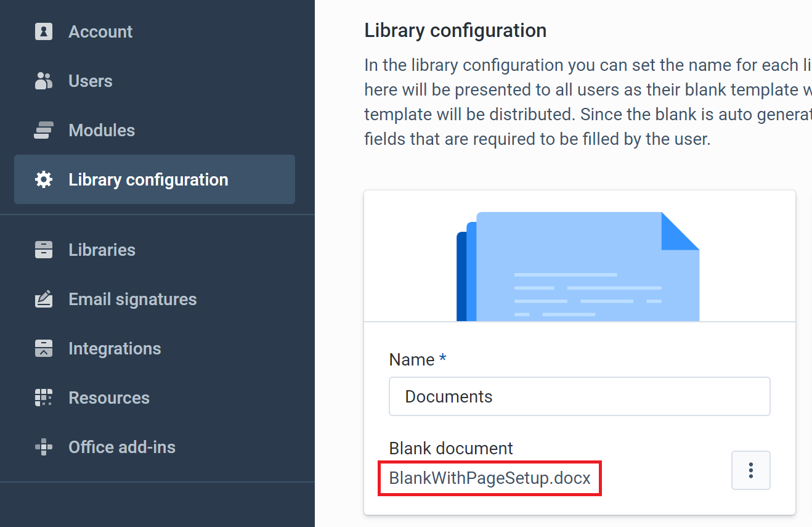Click the Modules stacked-layers icon

coord(43,130)
